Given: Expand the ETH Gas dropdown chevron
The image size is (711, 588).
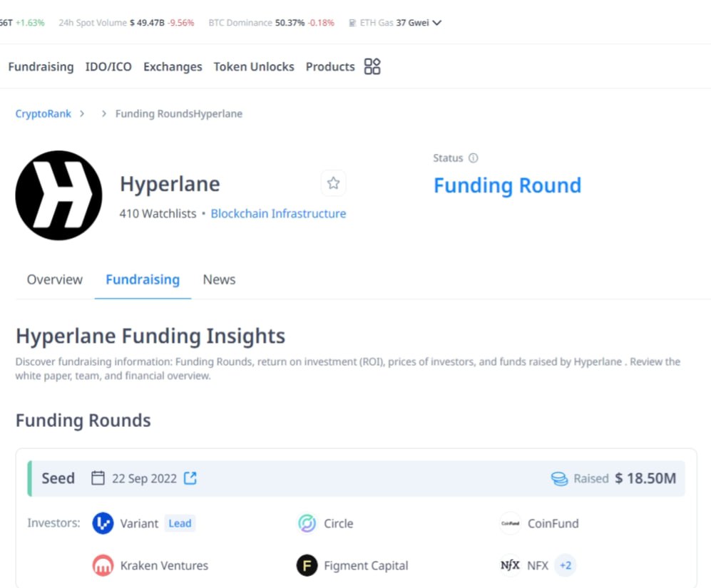Looking at the screenshot, I should [436, 23].
